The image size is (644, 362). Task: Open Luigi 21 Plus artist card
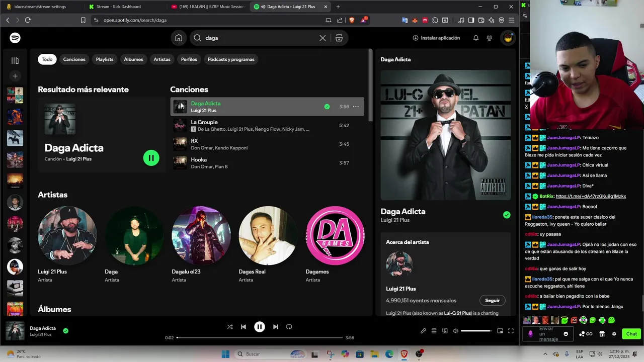click(67, 244)
